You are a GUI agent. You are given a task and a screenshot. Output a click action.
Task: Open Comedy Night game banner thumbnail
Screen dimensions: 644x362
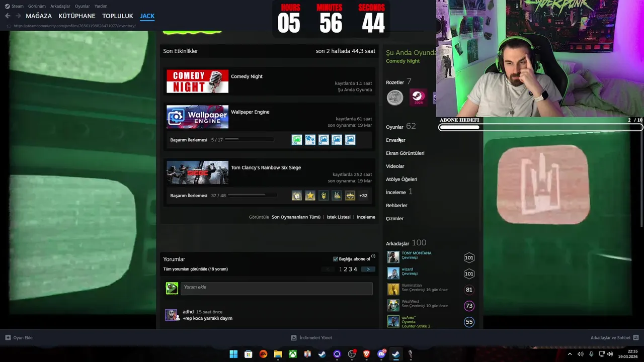(x=197, y=81)
